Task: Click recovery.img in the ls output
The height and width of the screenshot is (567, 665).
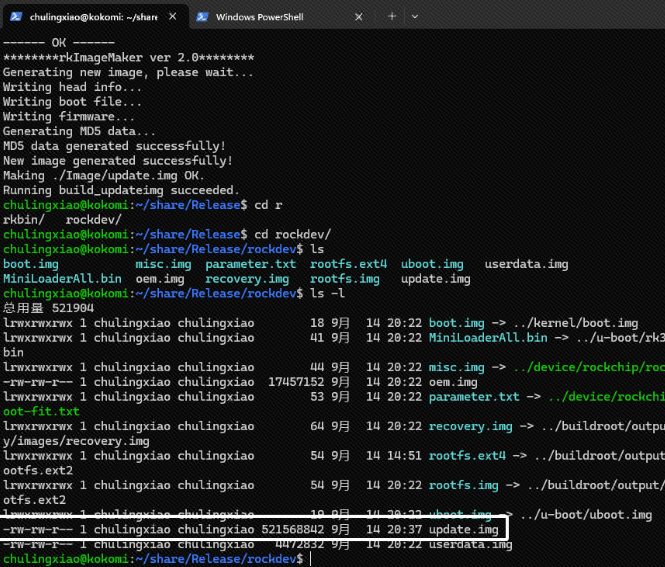Action: pos(247,279)
